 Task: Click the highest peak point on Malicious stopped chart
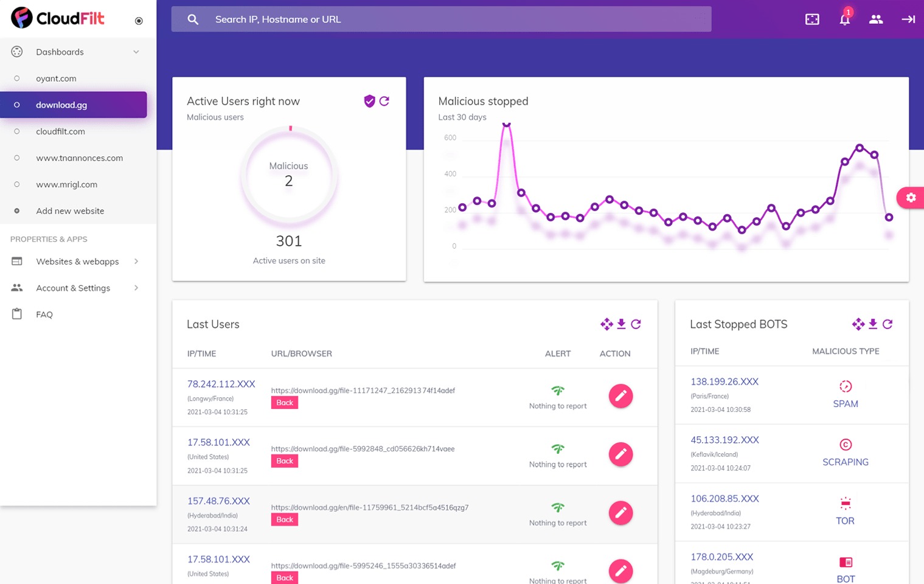506,123
